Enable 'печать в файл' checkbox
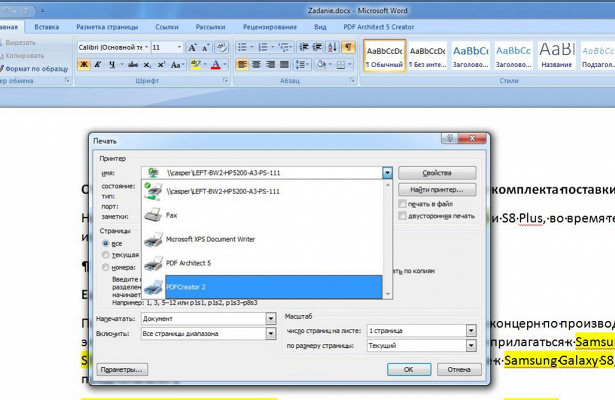 pos(402,204)
